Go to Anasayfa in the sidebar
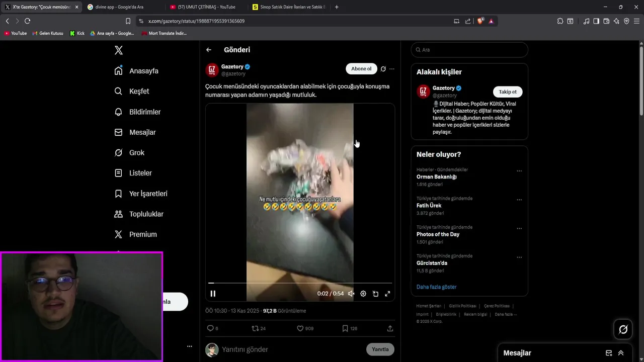This screenshot has height=362, width=644. pos(136,71)
